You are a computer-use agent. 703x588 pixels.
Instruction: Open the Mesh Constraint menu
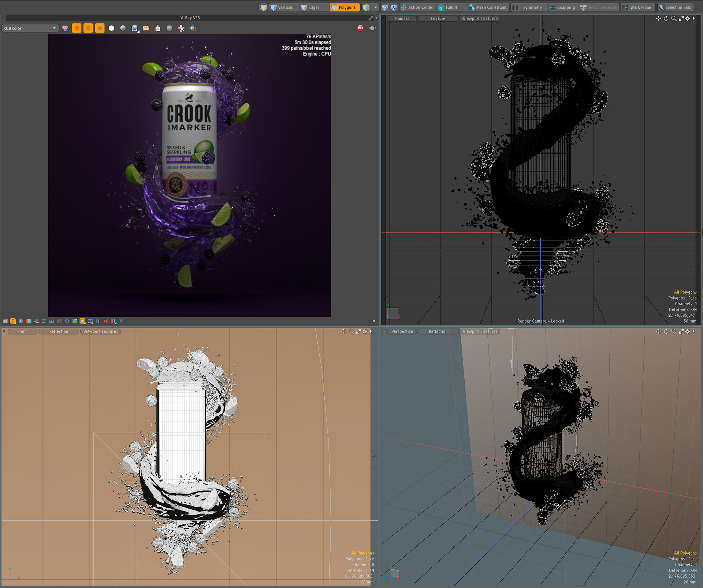click(x=488, y=7)
